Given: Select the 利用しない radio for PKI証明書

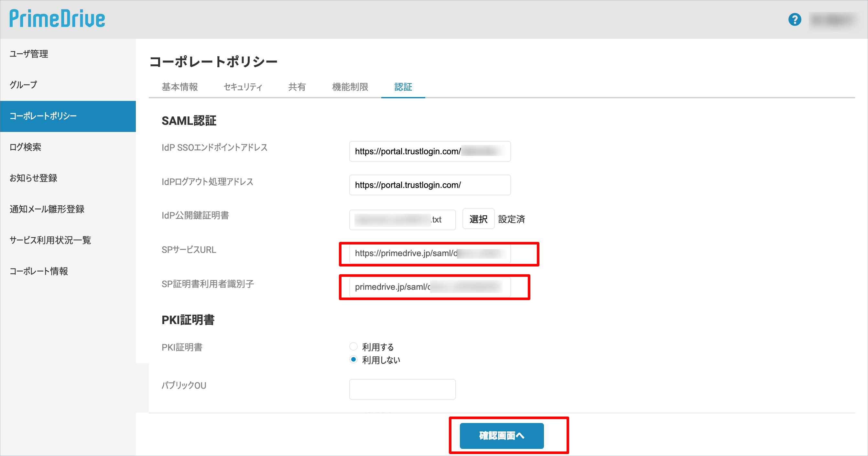Looking at the screenshot, I should click(353, 360).
